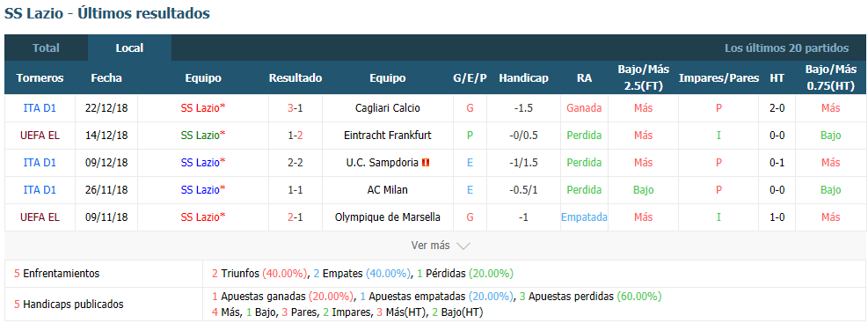This screenshot has width=868, height=323.
Task: Open ITA D1 link for 26/11/18 match
Action: pos(40,190)
